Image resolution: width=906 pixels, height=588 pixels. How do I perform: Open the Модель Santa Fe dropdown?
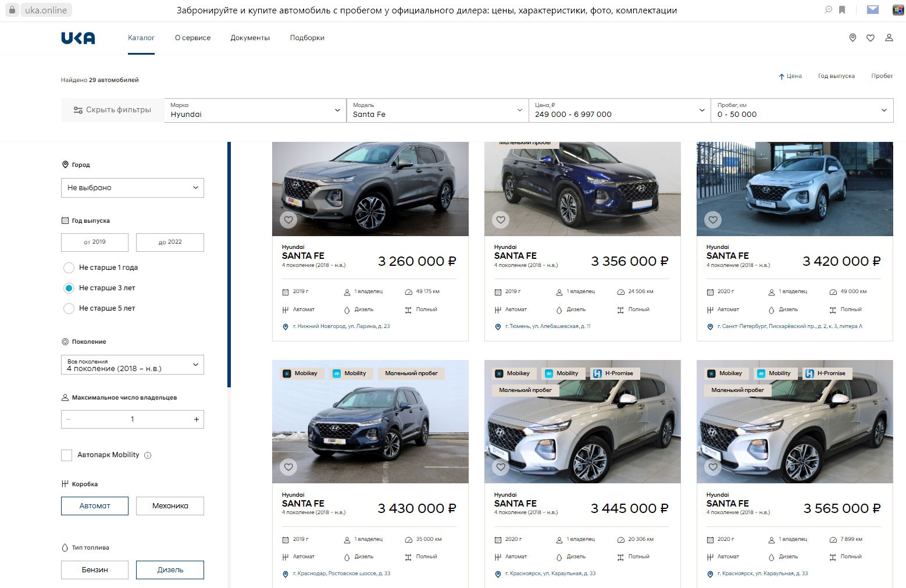437,110
